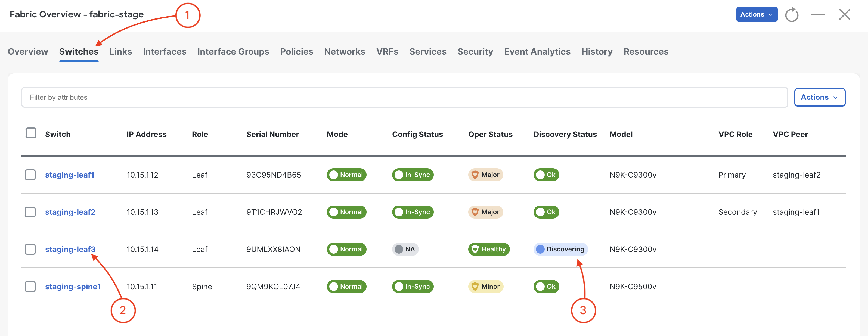Image resolution: width=868 pixels, height=336 pixels.
Task: Sort by the IP Address column header
Action: tap(147, 135)
